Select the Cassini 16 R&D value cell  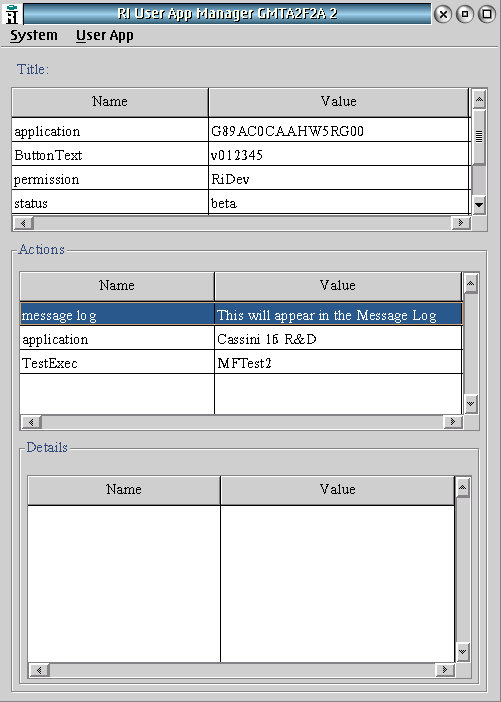click(338, 339)
